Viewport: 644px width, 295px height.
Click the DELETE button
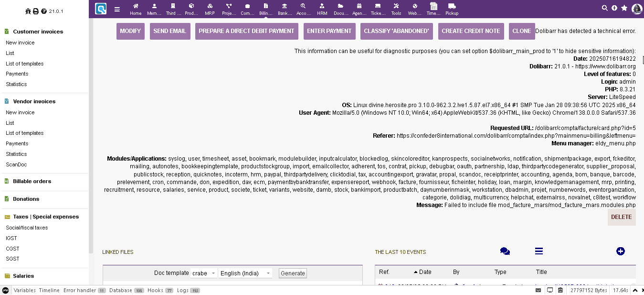(622, 217)
